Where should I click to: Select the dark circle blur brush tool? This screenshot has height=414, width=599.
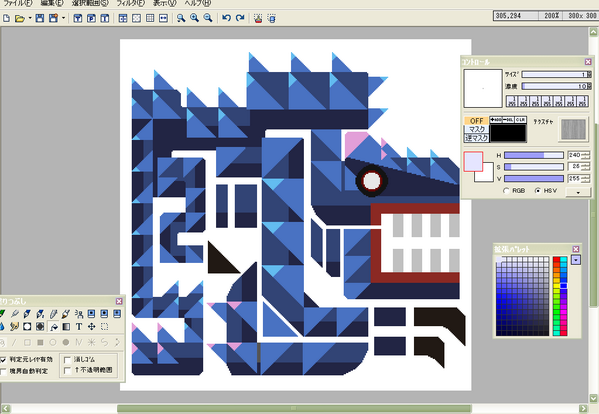tap(40, 327)
